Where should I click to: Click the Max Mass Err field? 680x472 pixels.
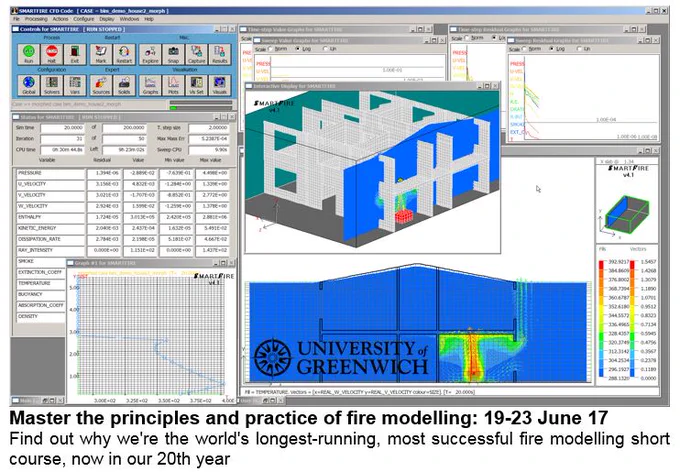(x=209, y=139)
